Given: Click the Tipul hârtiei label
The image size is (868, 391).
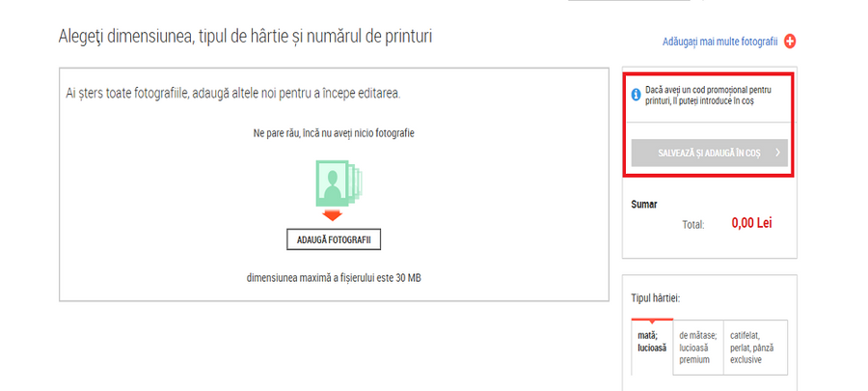Looking at the screenshot, I should tap(656, 298).
